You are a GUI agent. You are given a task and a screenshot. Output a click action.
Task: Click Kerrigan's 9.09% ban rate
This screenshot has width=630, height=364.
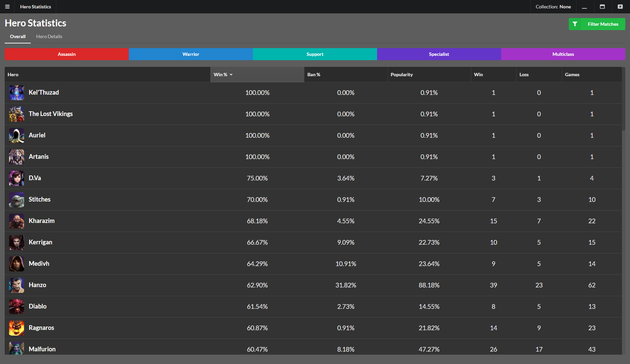click(346, 242)
